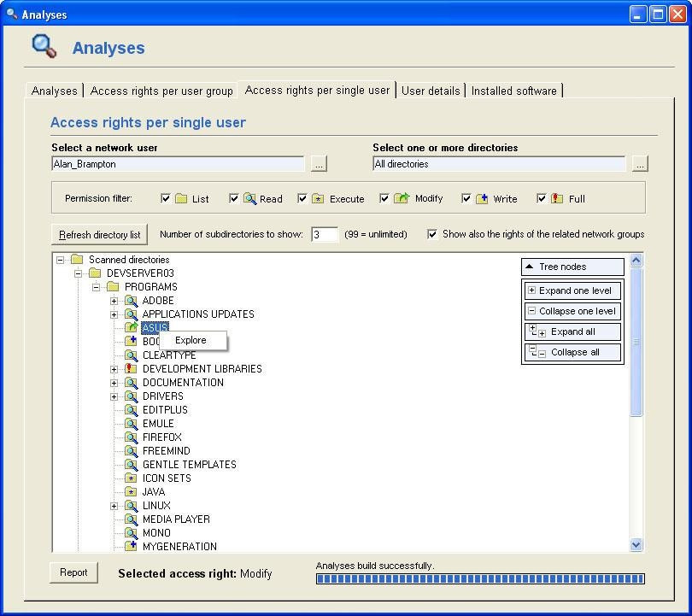The width and height of the screenshot is (692, 616).
Task: Click the EDITPLUS folder icon
Action: [x=131, y=410]
